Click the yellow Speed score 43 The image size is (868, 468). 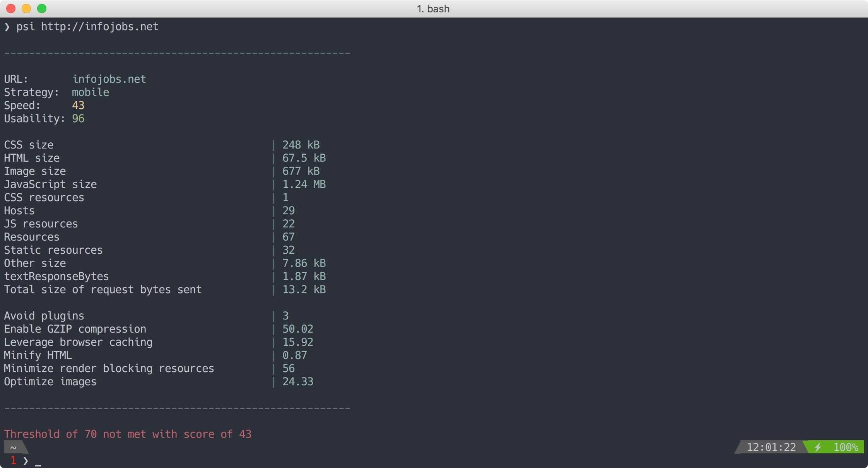[x=78, y=106]
